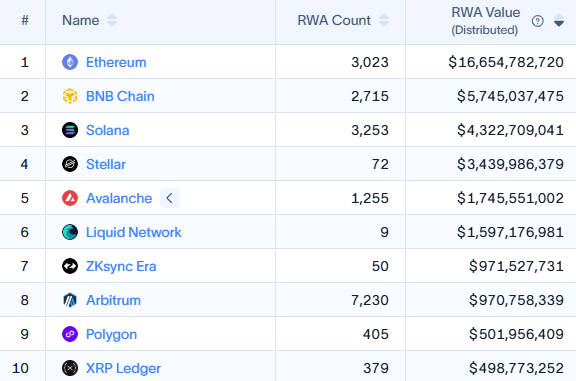Click the Avalanche logo icon
This screenshot has width=576, height=381.
[x=70, y=198]
